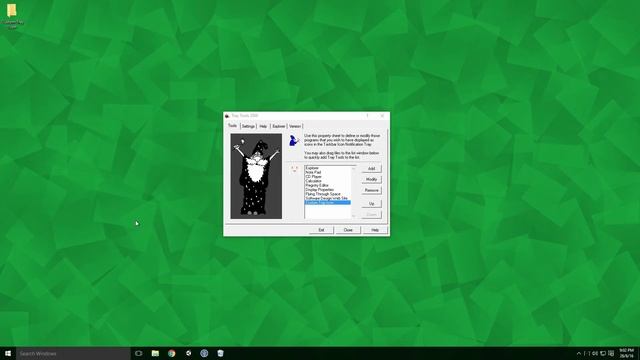Click the Close button at dialog bottom
This screenshot has width=640, height=360.
click(x=348, y=230)
